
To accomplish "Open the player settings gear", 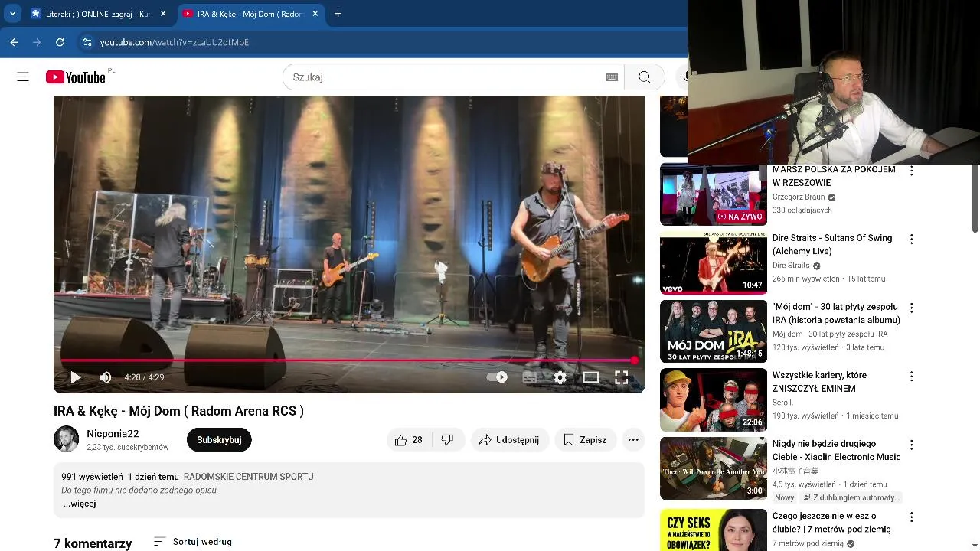I will tap(560, 377).
